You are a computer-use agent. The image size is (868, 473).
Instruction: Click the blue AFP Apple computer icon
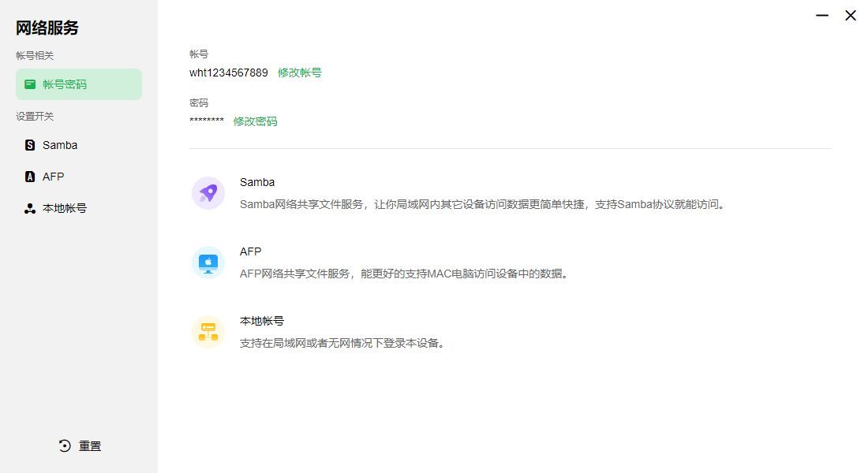tap(208, 262)
